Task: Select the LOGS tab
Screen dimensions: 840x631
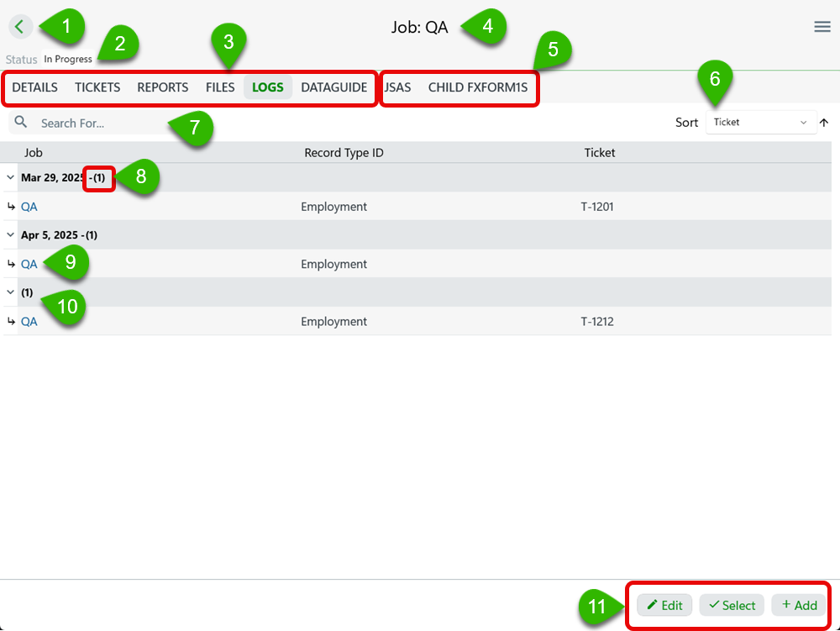Action: click(x=268, y=87)
